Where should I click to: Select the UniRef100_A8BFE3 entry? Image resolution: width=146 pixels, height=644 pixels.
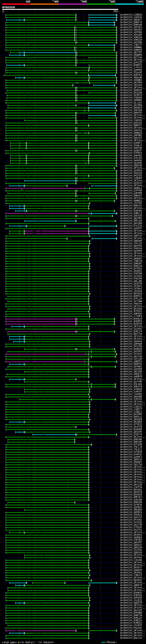(x=131, y=362)
